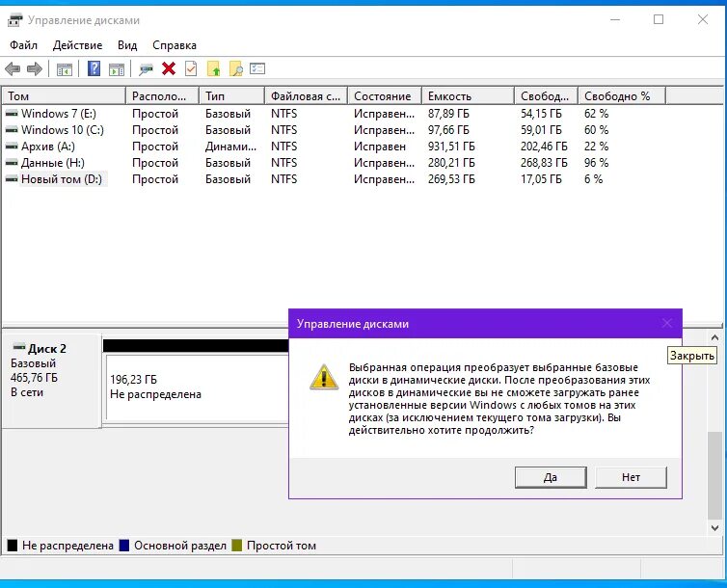727x588 pixels.
Task: Close the warning dialog with its X
Action: point(666,324)
